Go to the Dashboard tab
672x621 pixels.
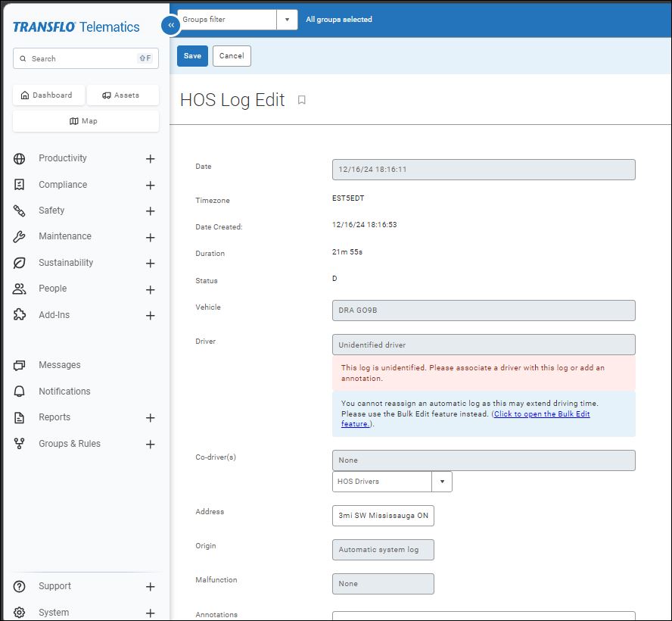point(47,95)
